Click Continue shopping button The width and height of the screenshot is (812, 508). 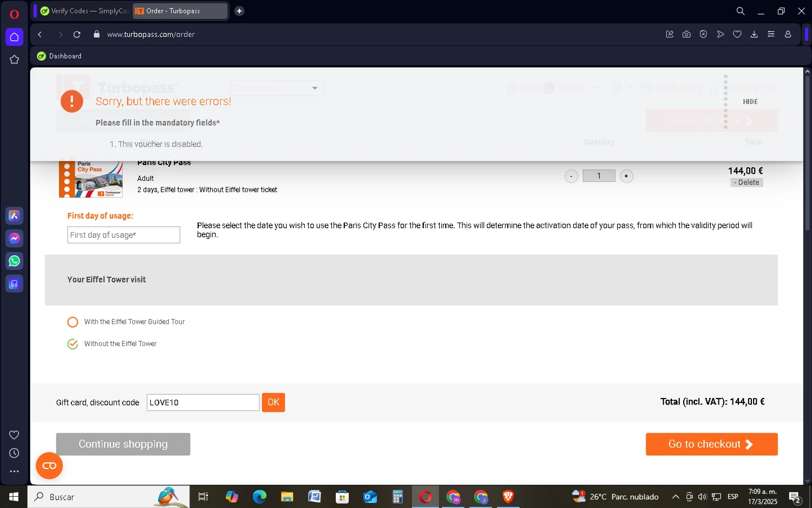coord(123,444)
